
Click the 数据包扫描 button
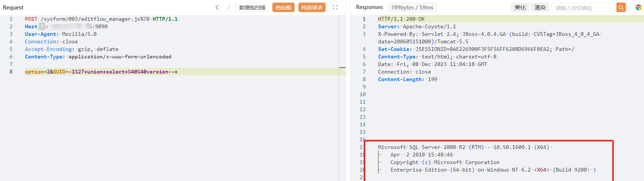(252, 8)
